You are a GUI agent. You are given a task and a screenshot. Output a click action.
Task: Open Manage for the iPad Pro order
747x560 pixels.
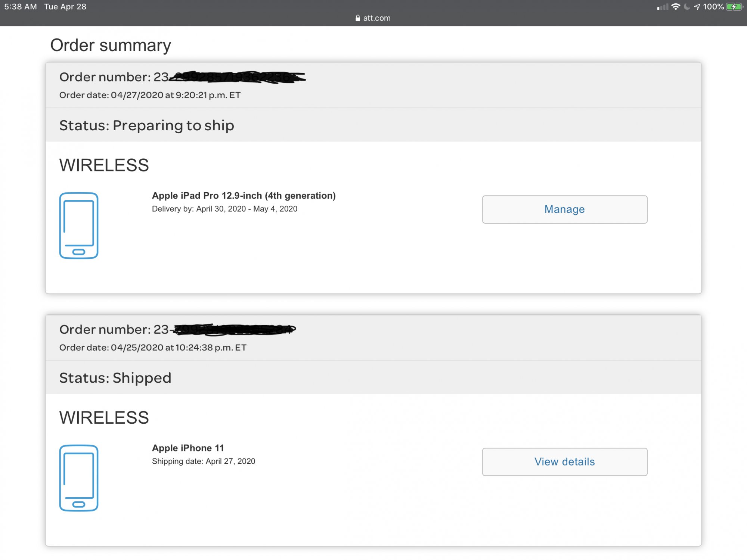565,209
